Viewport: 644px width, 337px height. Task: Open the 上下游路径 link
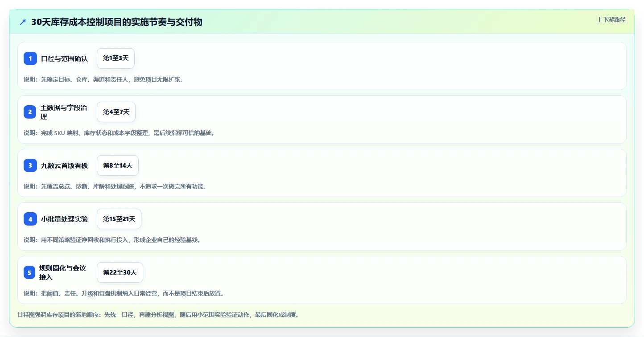pos(611,20)
